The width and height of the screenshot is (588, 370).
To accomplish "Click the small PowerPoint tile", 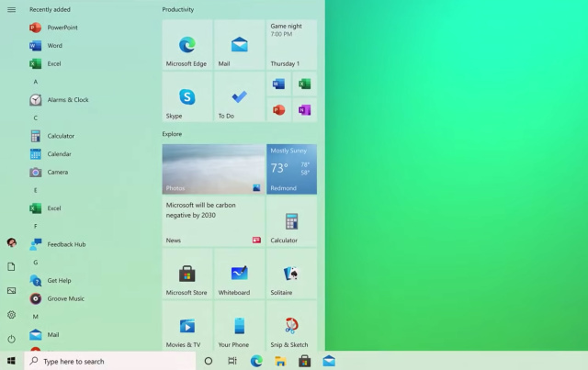I will point(278,110).
